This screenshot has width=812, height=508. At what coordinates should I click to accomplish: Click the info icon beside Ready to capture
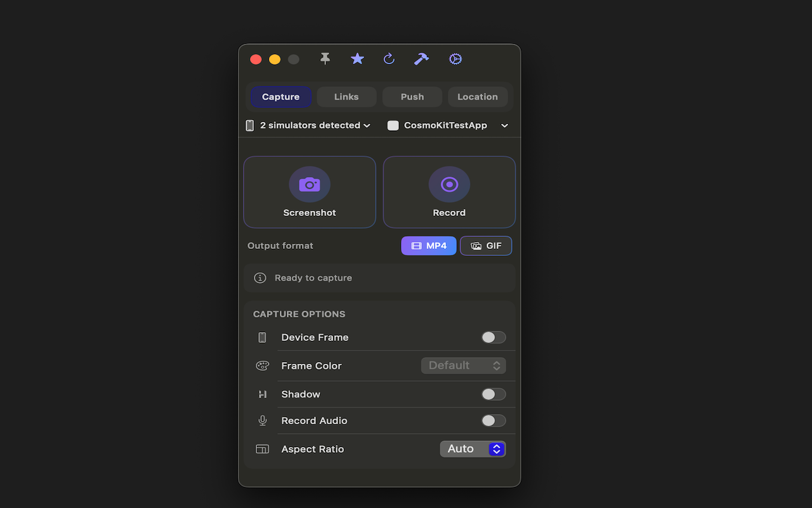[259, 277]
